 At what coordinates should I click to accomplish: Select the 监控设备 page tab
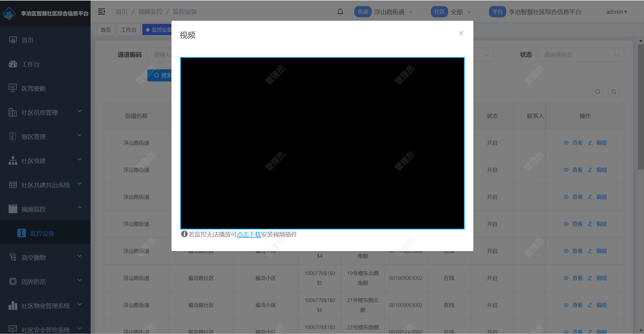click(157, 30)
